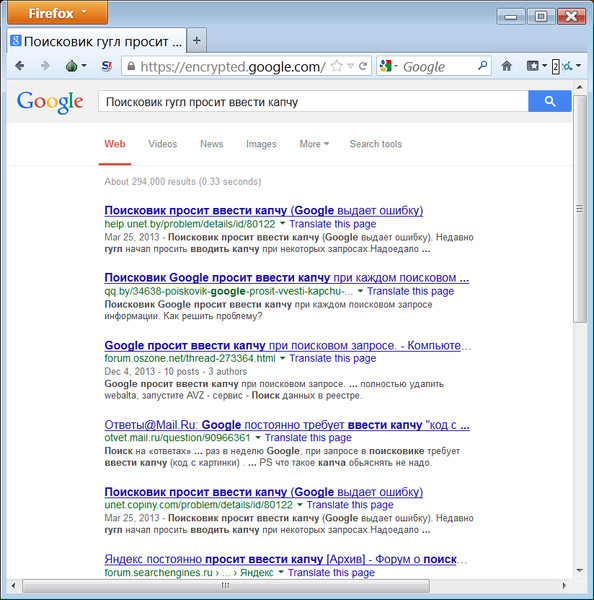Screen dimensions: 594x600
Task: Click the HTTPS Everywhere toolbar icon
Action: click(x=568, y=66)
